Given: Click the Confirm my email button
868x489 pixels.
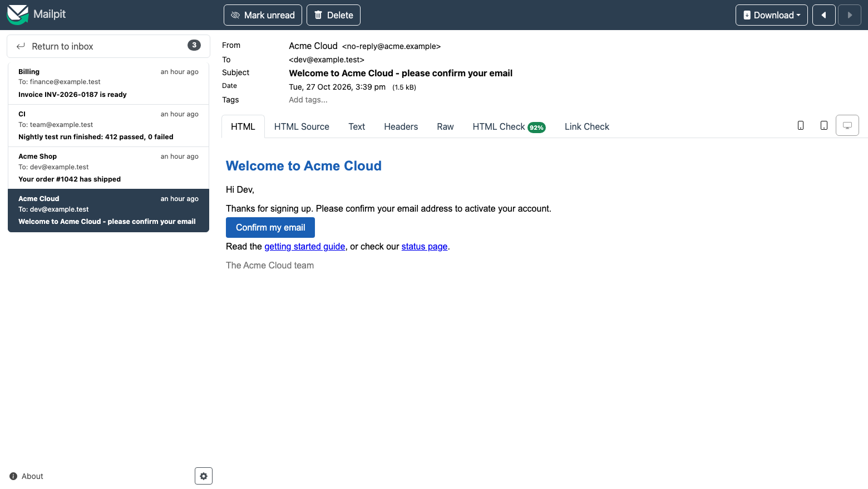Looking at the screenshot, I should click(270, 227).
